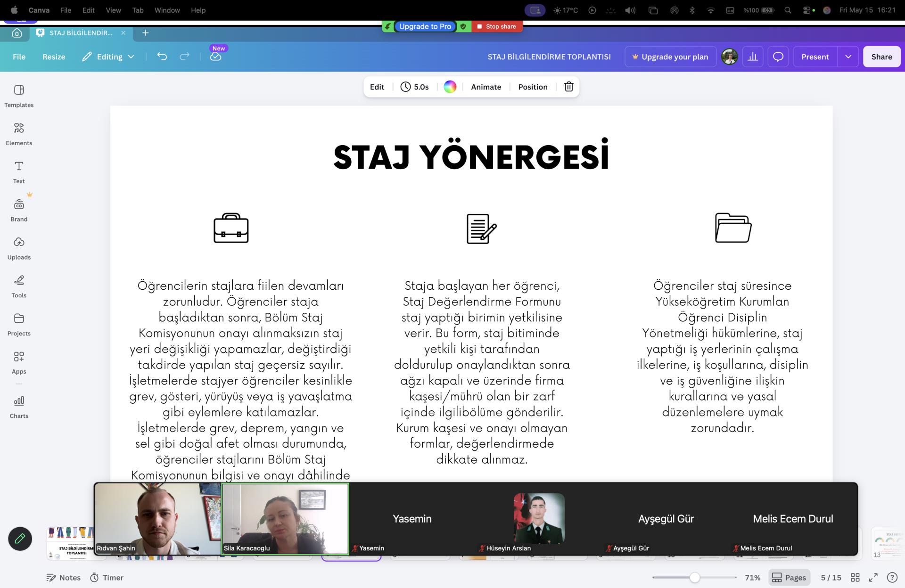The height and width of the screenshot is (588, 905).
Task: Open the Elements panel
Action: pyautogui.click(x=19, y=134)
